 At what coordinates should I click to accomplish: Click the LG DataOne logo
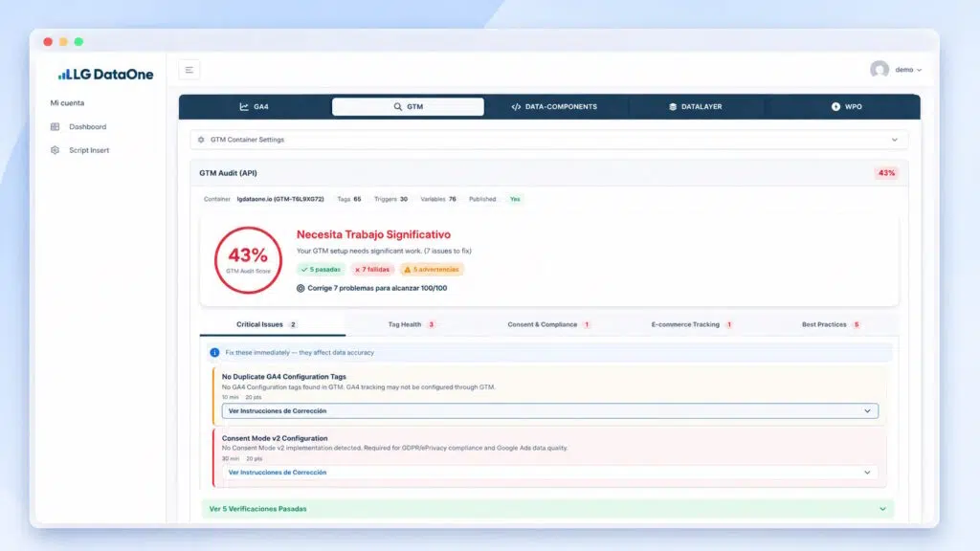[x=105, y=75]
